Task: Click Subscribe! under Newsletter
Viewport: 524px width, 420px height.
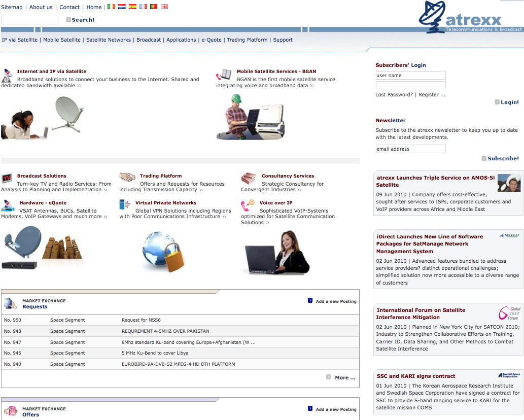Action: coord(503,158)
